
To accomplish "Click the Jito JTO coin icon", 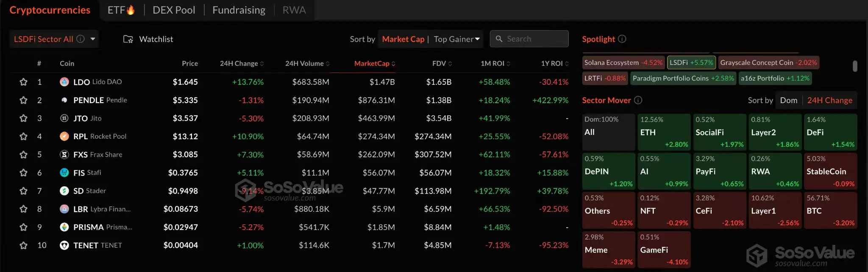I will click(x=64, y=118).
